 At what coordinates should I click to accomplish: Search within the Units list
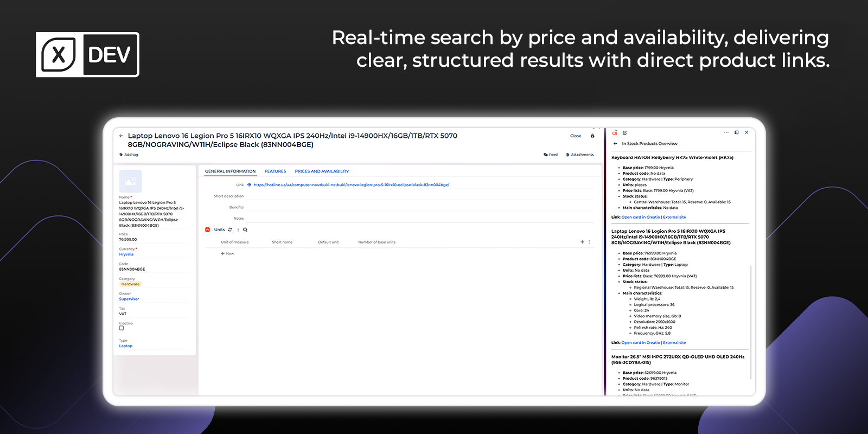tap(245, 229)
